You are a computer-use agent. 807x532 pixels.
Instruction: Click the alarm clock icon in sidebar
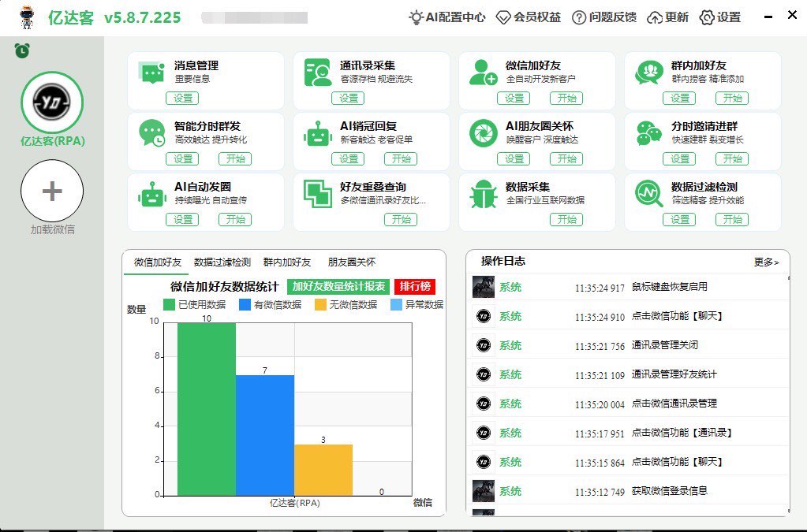click(x=22, y=51)
